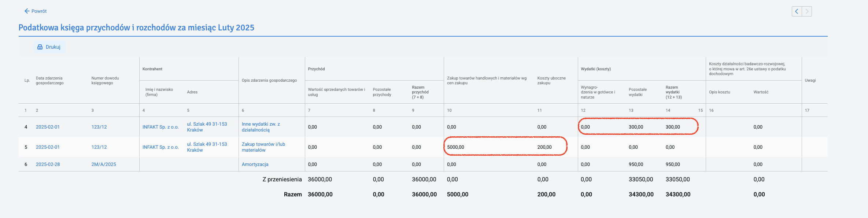Click the 'Opis kosztu' header
Viewport: 868px width, 218px height.
(x=720, y=92)
